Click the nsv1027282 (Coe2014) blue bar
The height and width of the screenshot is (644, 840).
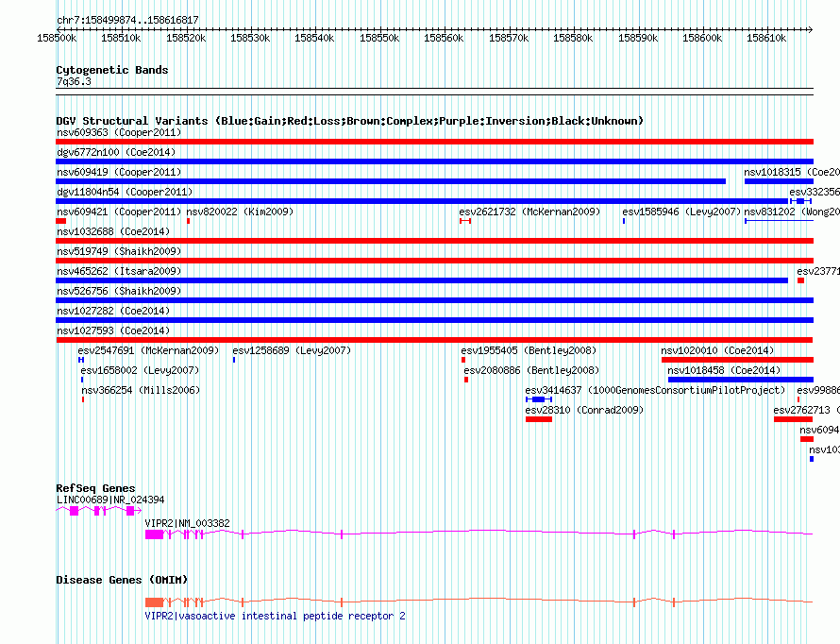pos(434,320)
